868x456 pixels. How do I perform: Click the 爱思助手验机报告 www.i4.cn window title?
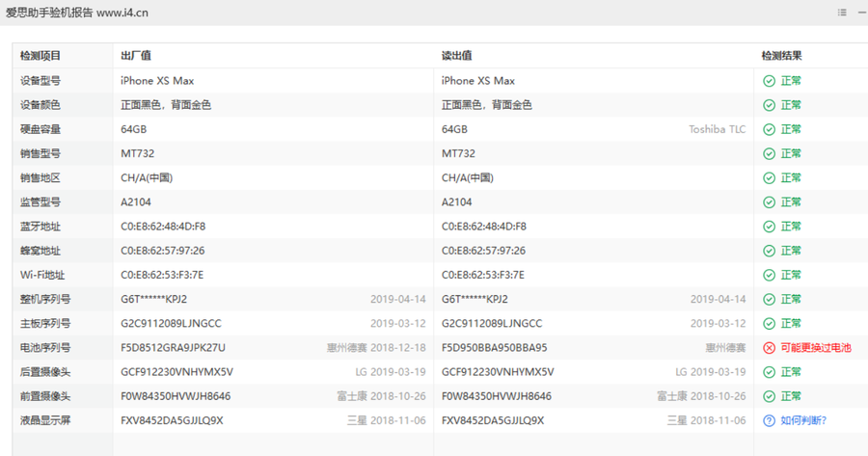pyautogui.click(x=77, y=13)
